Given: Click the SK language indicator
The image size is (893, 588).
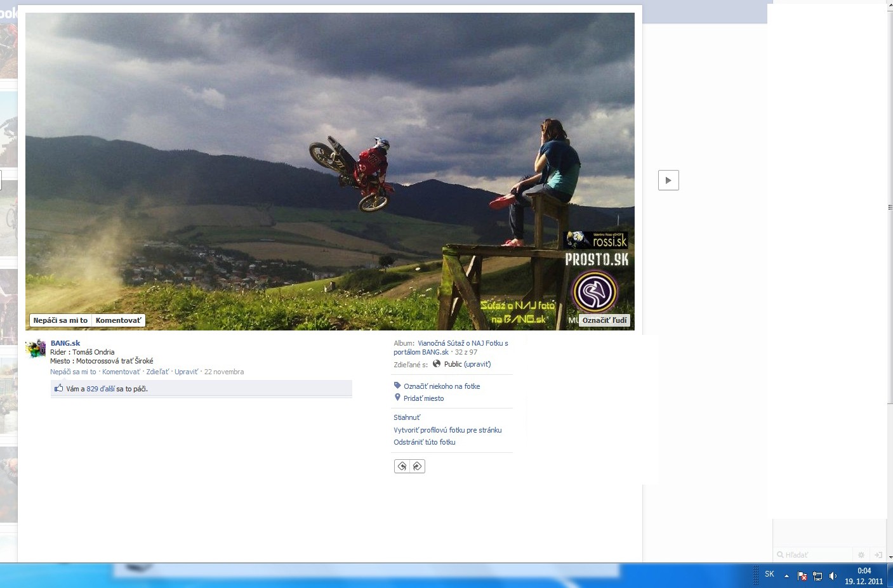Looking at the screenshot, I should (769, 574).
